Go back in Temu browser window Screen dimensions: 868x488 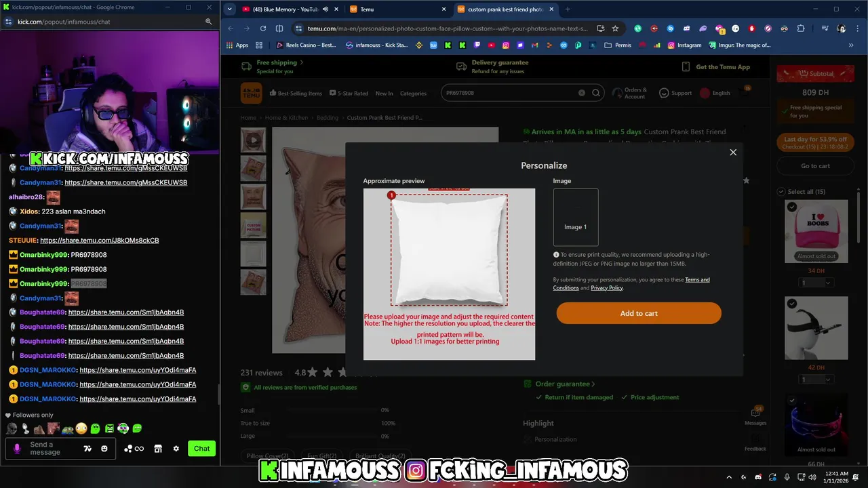(x=231, y=28)
